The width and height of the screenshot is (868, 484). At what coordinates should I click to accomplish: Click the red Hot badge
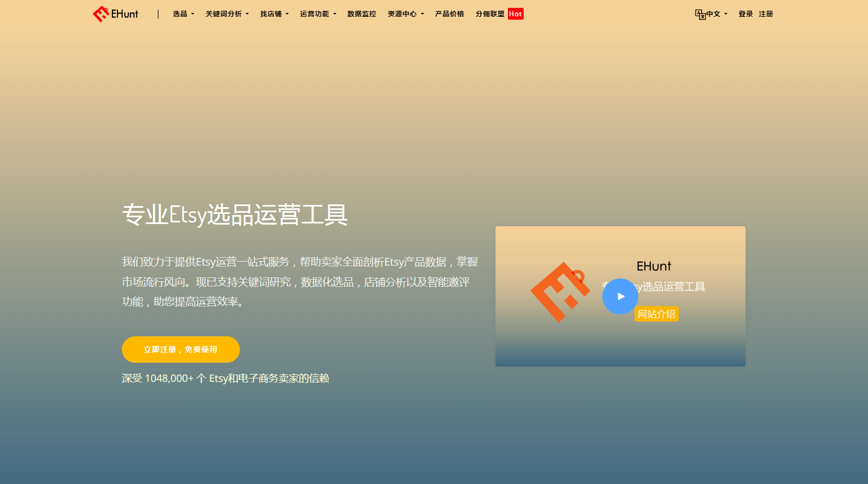[x=516, y=14]
